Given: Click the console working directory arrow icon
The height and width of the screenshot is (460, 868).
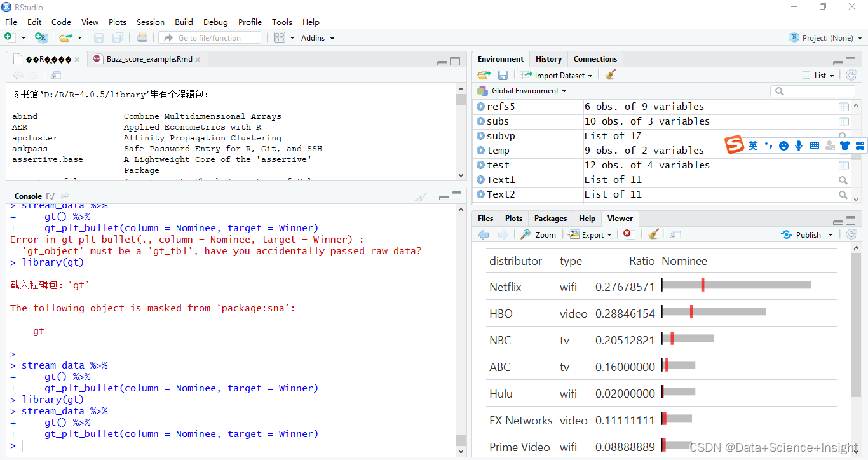Looking at the screenshot, I should click(x=65, y=196).
